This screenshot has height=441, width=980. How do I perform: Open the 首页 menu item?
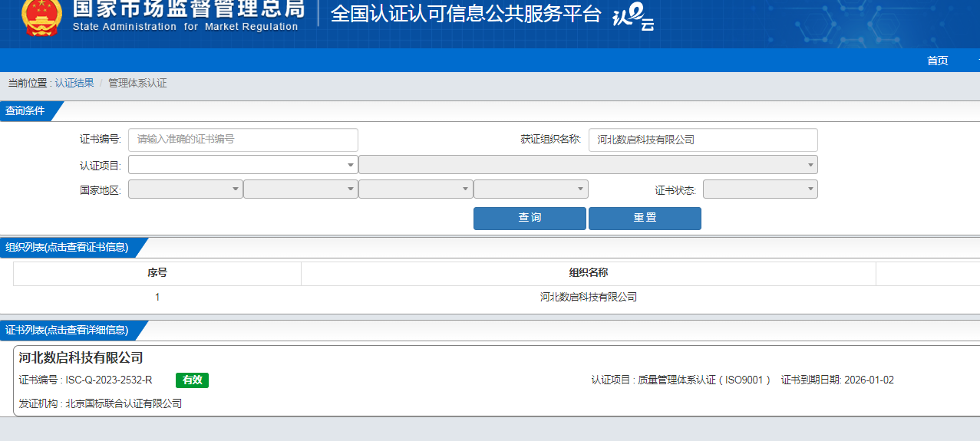pyautogui.click(x=937, y=61)
